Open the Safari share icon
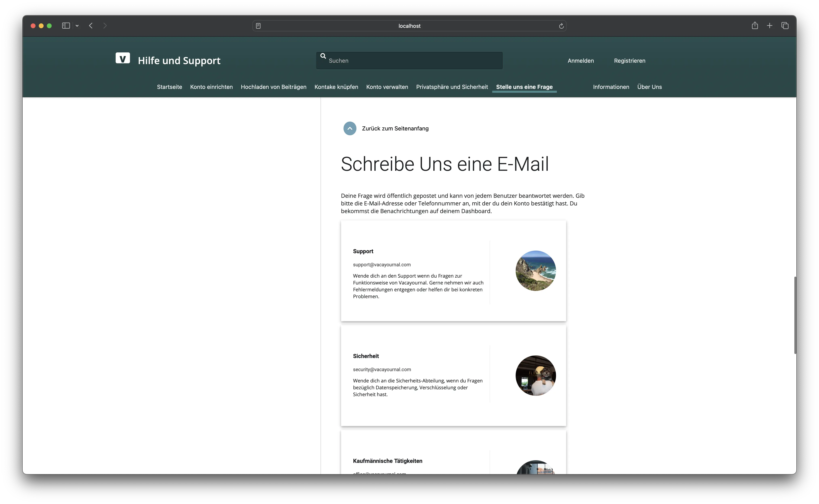Image resolution: width=819 pixels, height=504 pixels. tap(755, 26)
